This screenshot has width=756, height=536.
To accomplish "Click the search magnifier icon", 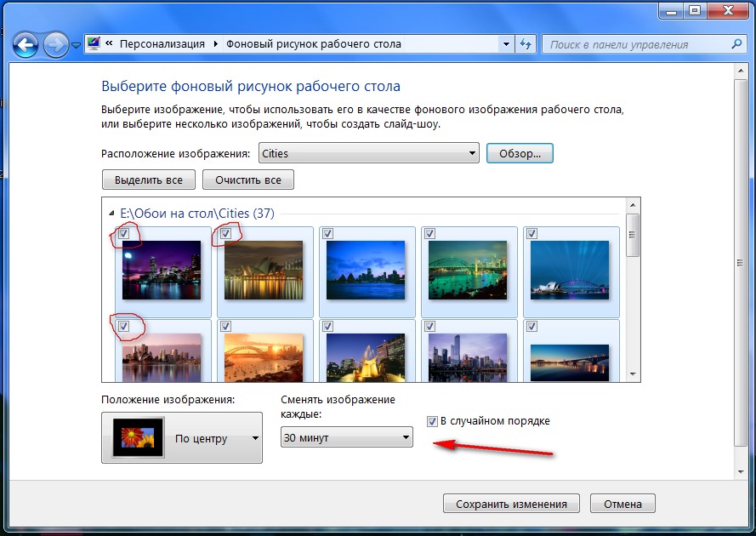I will [736, 44].
